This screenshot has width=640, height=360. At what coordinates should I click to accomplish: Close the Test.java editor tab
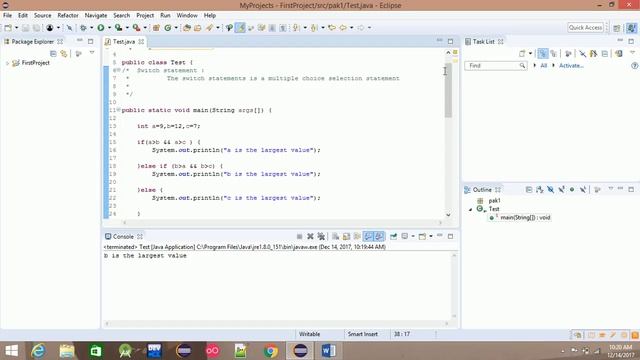(x=141, y=42)
